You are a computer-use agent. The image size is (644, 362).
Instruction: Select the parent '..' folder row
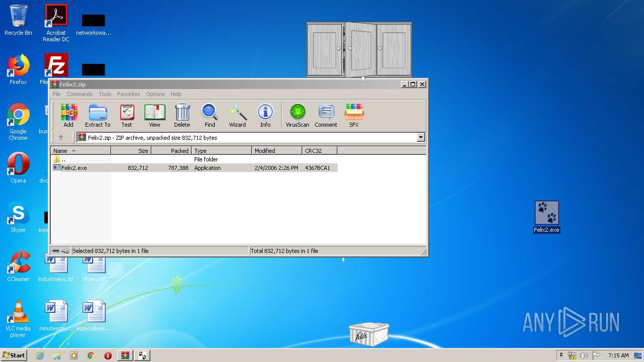click(x=194, y=159)
